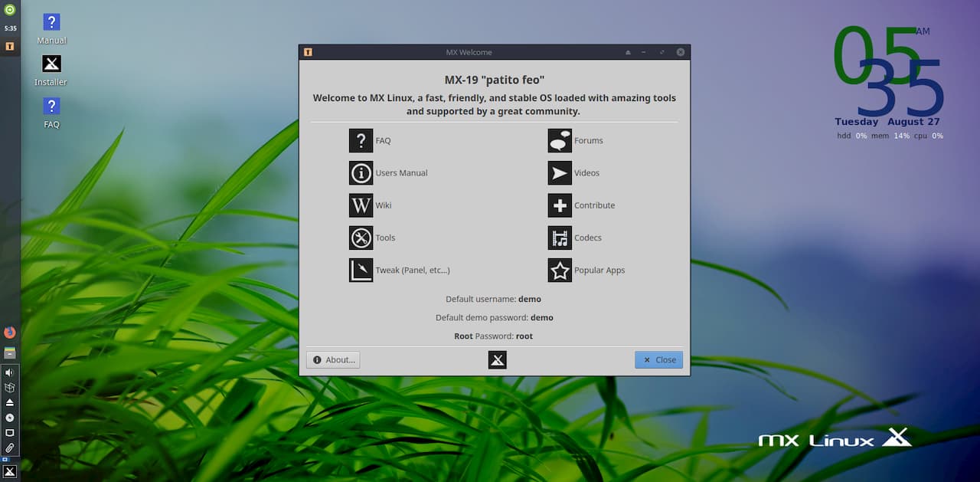
Task: Click the Users Manual label
Action: click(x=401, y=173)
